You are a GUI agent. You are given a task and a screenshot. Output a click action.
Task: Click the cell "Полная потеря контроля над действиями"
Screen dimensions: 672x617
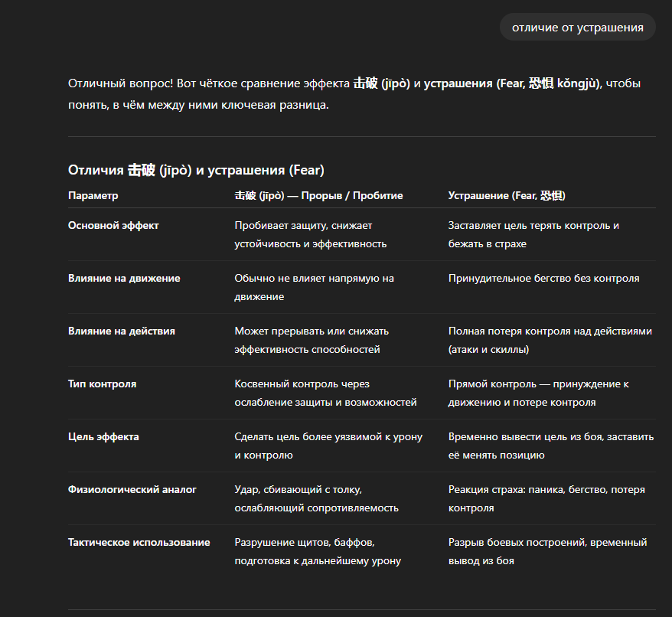point(550,341)
